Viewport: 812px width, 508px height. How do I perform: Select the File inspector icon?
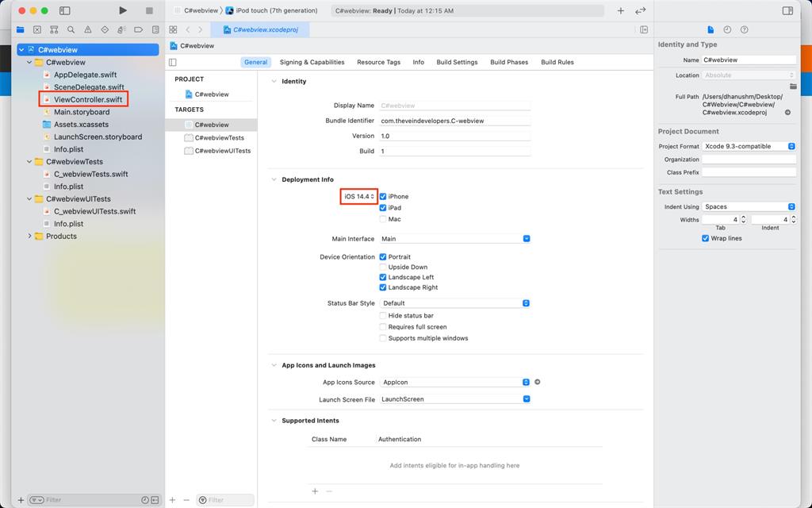click(x=710, y=29)
